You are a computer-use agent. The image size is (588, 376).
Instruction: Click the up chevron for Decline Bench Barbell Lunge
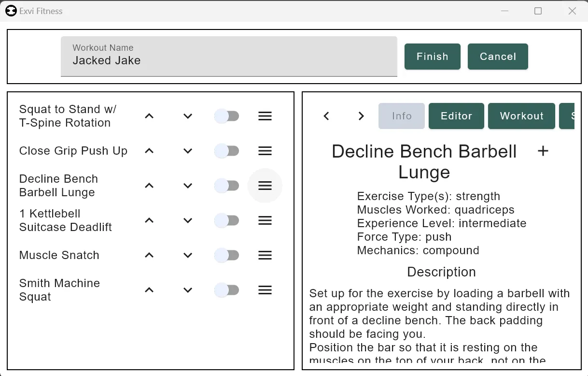(149, 186)
